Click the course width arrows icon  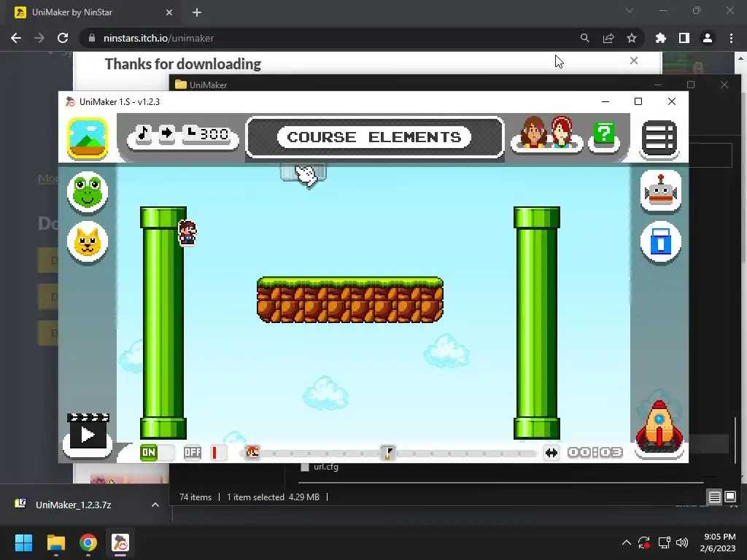[x=551, y=452]
